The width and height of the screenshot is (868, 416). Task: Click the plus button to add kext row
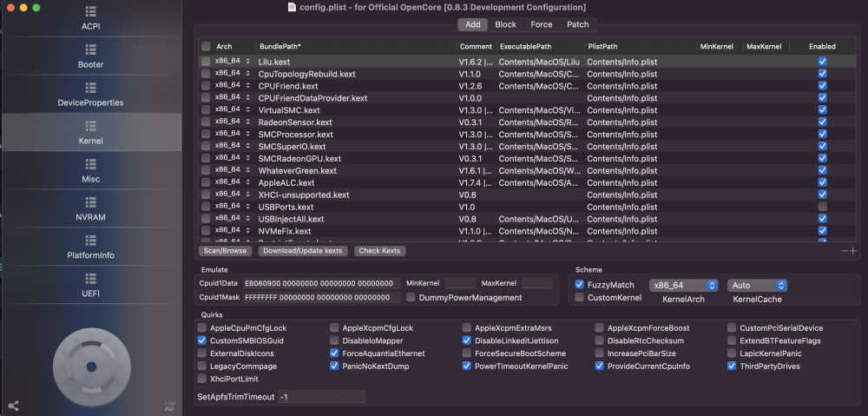coord(853,252)
